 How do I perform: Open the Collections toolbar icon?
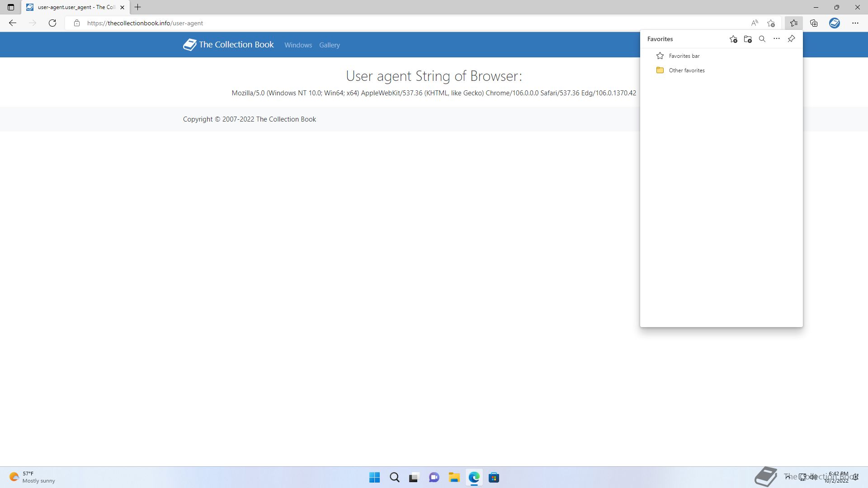click(x=814, y=23)
